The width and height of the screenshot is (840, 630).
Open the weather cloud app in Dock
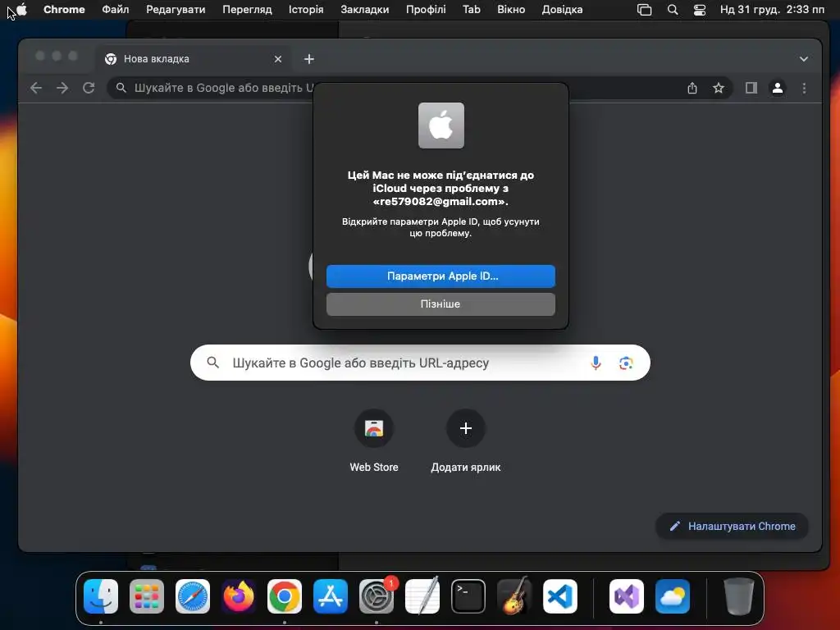click(673, 596)
